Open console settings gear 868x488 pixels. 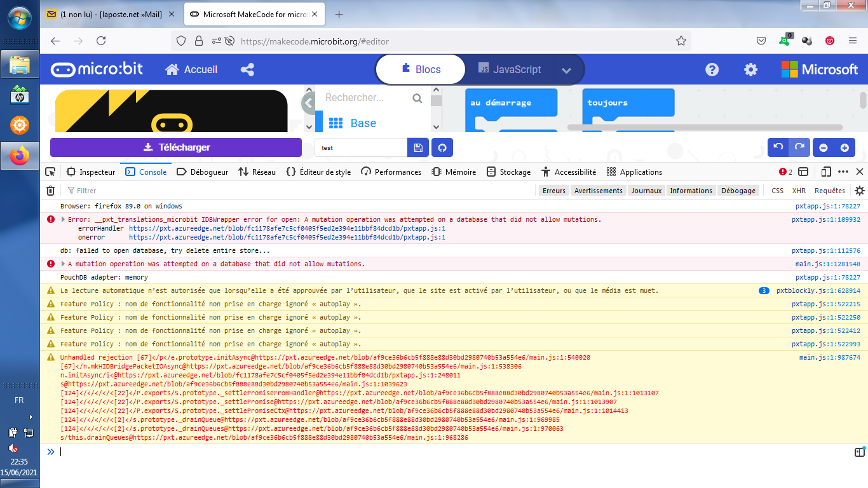point(860,191)
